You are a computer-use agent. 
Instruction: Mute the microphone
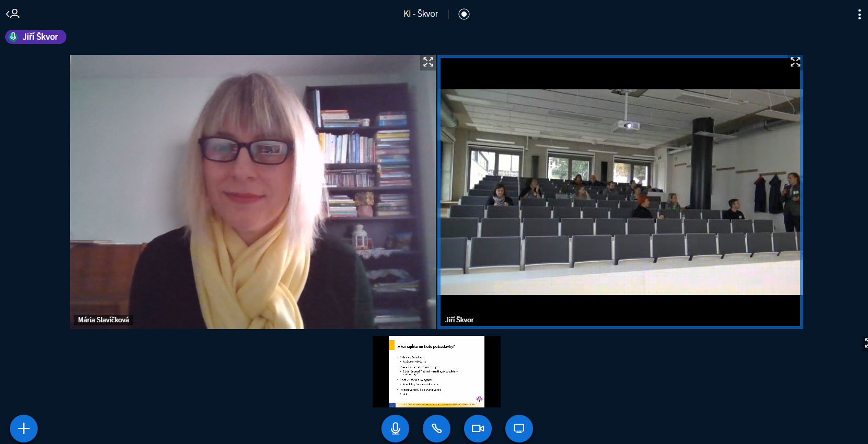pyautogui.click(x=395, y=428)
